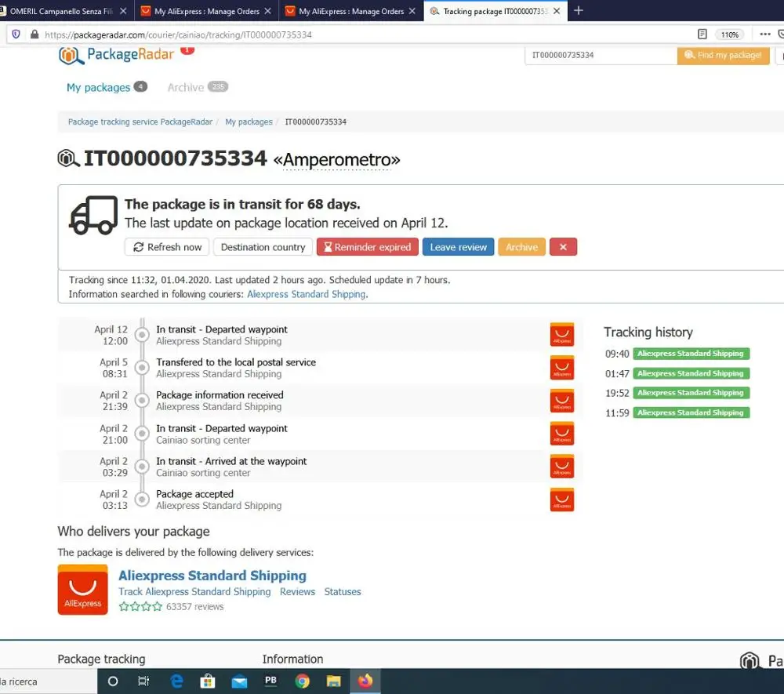This screenshot has width=784, height=694.
Task: Click the 110% zoom level indicator
Action: coord(729,35)
